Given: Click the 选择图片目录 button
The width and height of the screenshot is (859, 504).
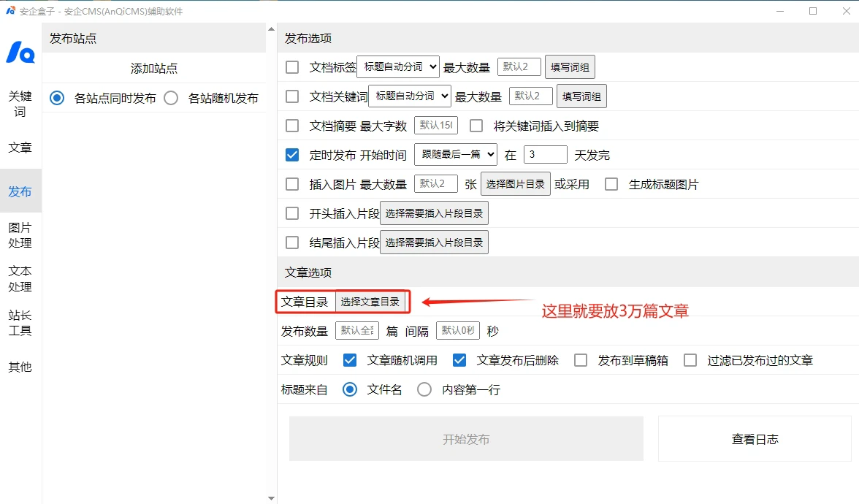Looking at the screenshot, I should click(516, 184).
